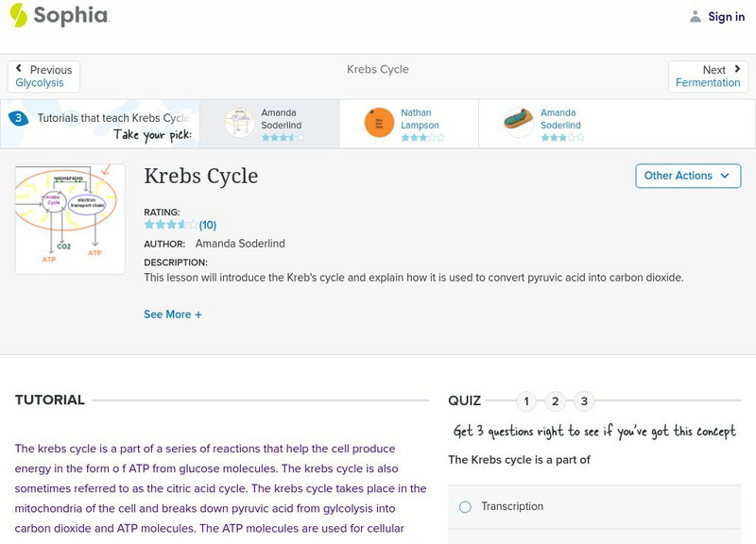Click the user profile icon
The width and height of the screenshot is (756, 544).
(x=696, y=16)
